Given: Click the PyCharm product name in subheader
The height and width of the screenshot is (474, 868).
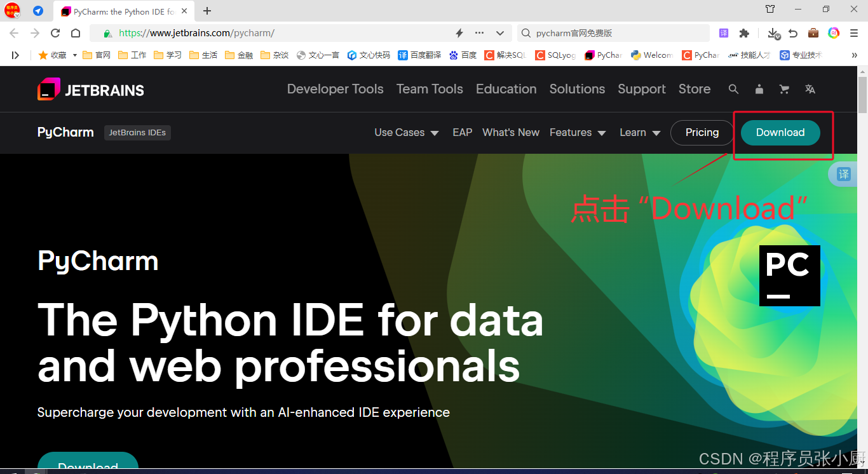Looking at the screenshot, I should click(65, 133).
